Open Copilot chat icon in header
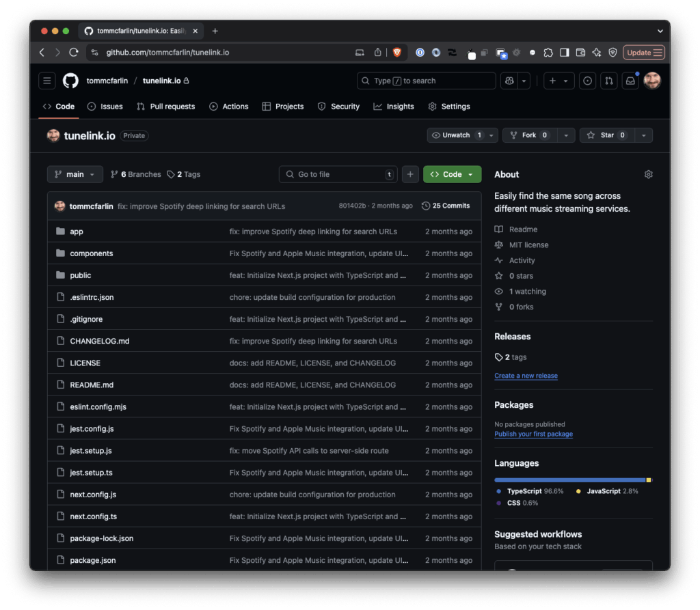Image resolution: width=700 pixels, height=610 pixels. tap(509, 81)
